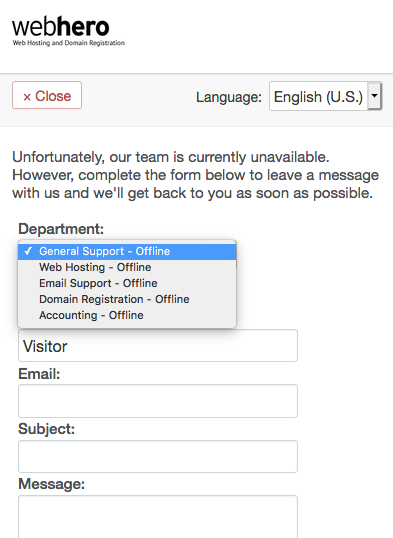The height and width of the screenshot is (538, 393).
Task: Click the Message field label
Action: (x=51, y=484)
